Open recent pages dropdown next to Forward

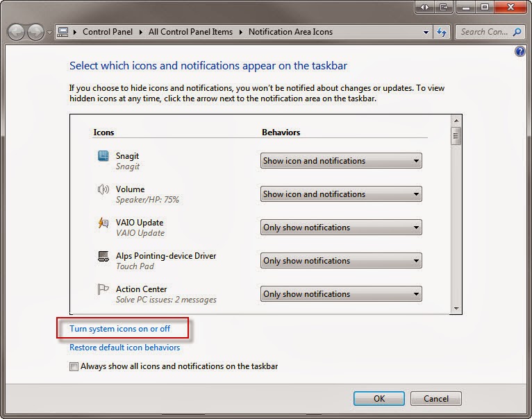(49, 33)
